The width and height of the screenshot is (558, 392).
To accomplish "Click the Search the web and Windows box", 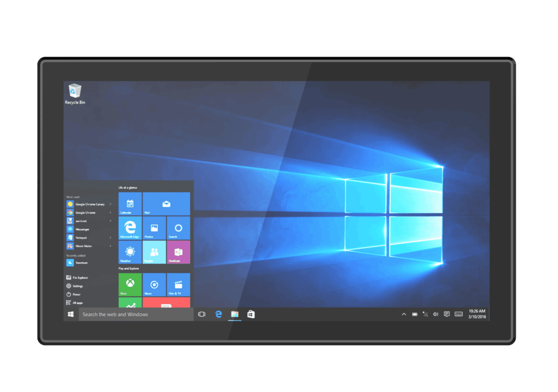I will tap(136, 314).
